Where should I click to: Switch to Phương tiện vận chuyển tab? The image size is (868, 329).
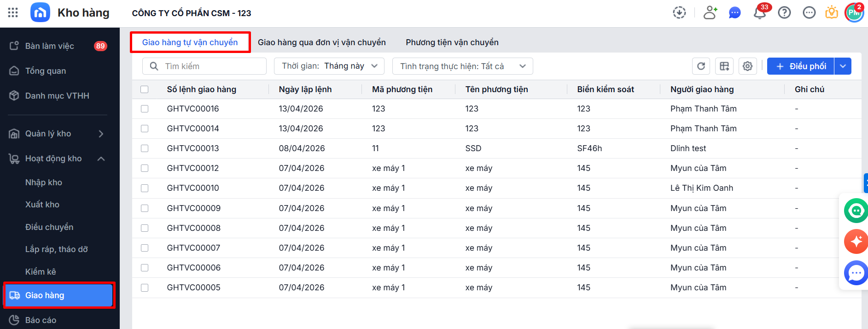click(x=452, y=42)
